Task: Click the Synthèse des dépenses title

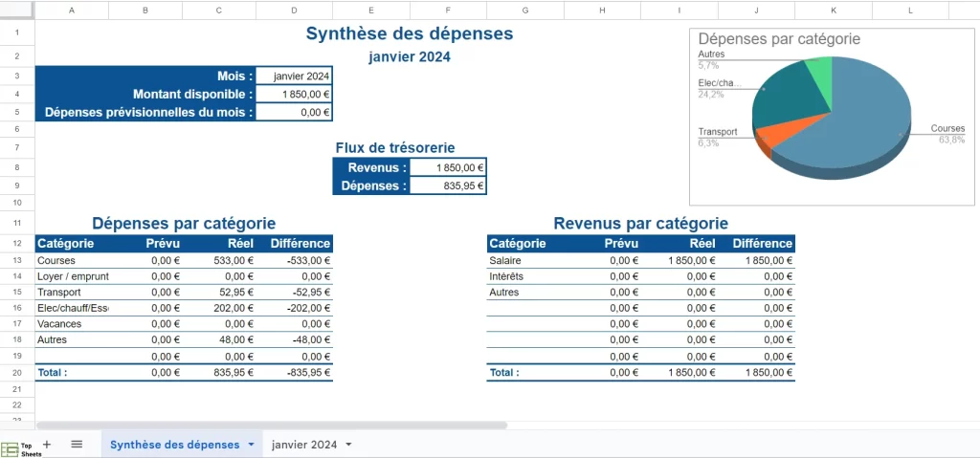Action: pos(410,33)
